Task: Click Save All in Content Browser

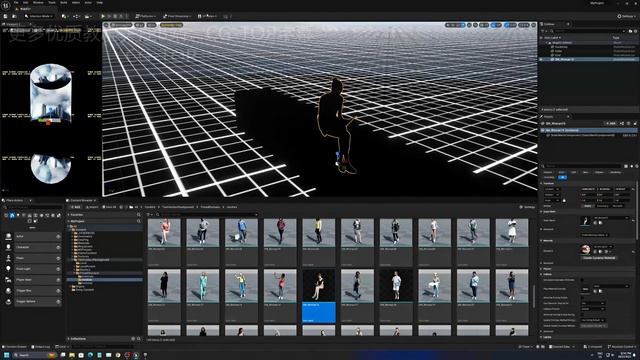Action: [109, 207]
